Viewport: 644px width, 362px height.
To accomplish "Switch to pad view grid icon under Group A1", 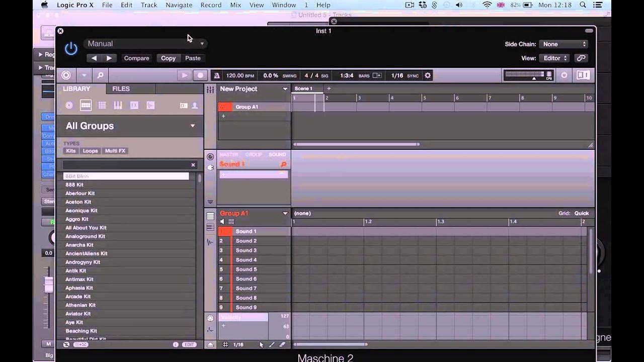I will pos(231,222).
